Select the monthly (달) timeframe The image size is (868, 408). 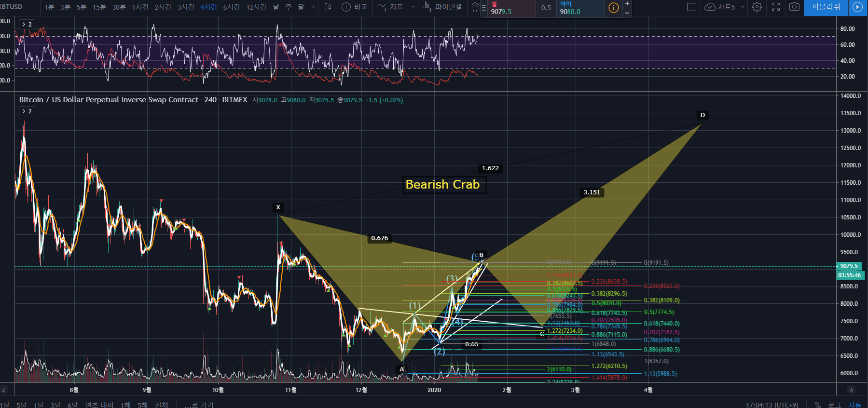tap(301, 7)
